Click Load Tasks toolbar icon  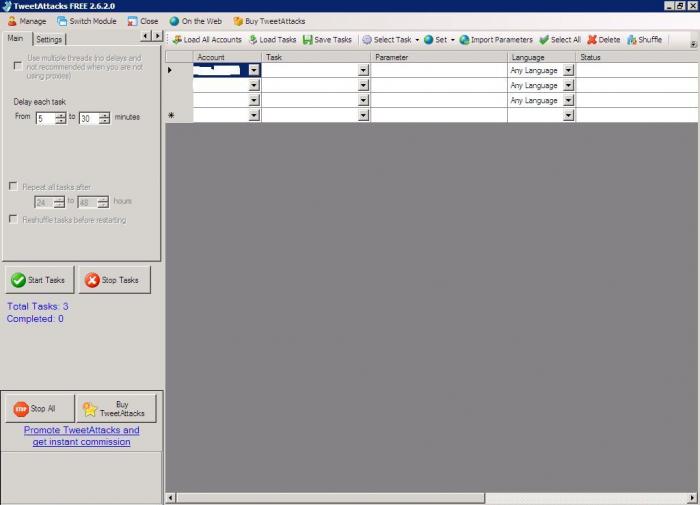(253, 40)
